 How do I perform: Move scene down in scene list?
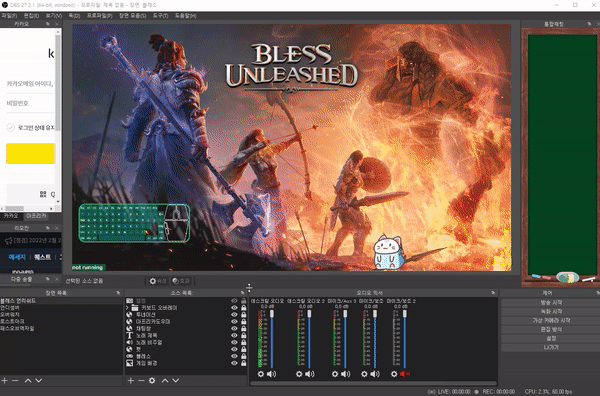click(x=39, y=381)
